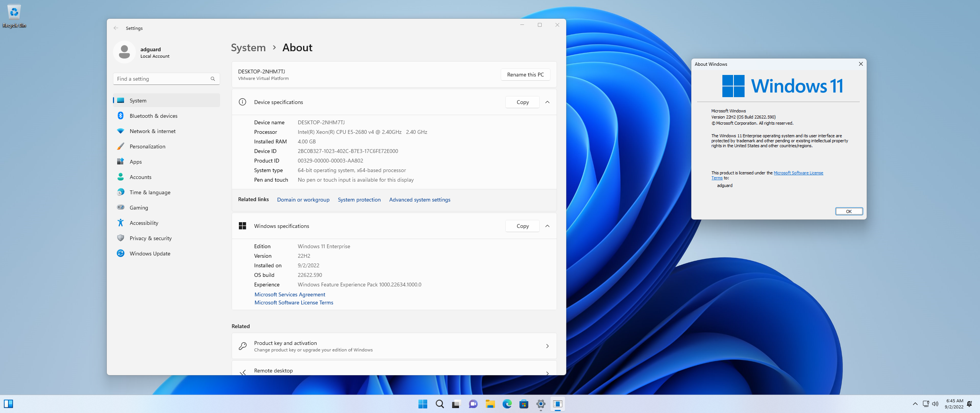Click OK in About Windows dialog
This screenshot has width=980, height=413.
click(x=849, y=211)
